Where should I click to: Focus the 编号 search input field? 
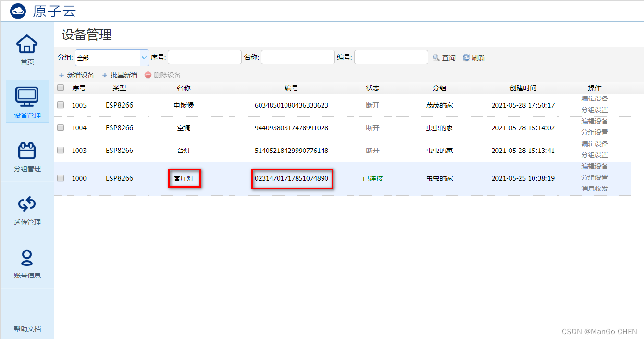(x=391, y=57)
